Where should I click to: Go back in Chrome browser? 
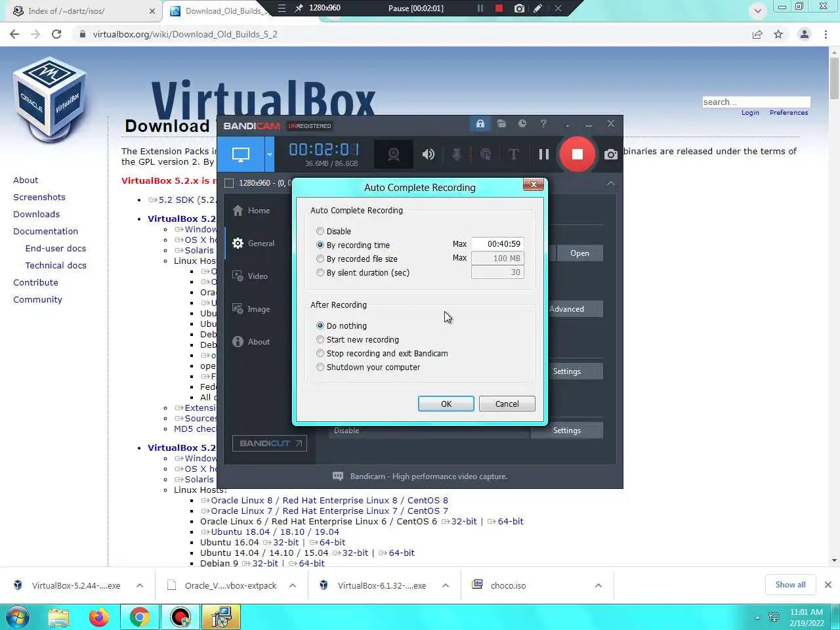[14, 34]
